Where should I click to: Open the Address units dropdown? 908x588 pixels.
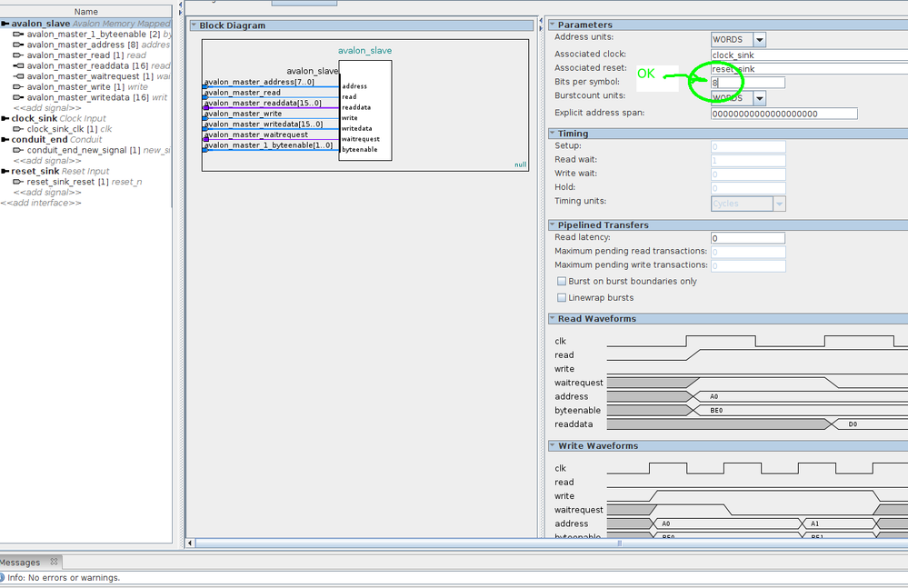coord(759,40)
